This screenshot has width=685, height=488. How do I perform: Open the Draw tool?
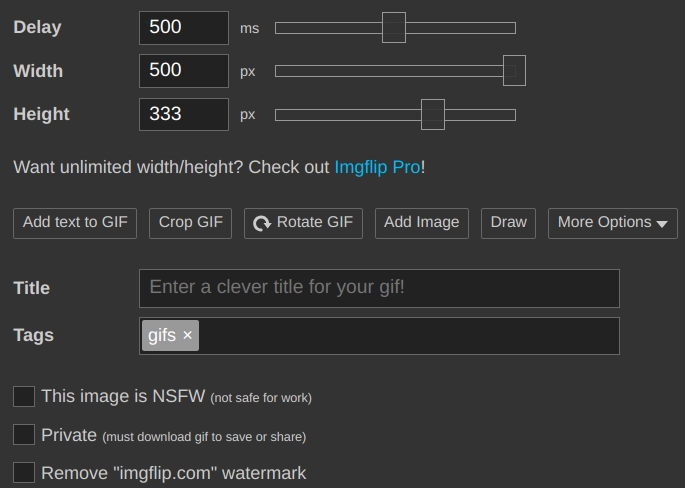click(508, 223)
